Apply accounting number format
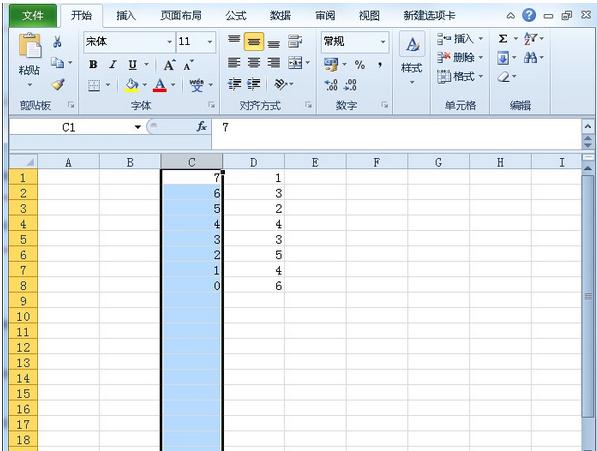This screenshot has width=597, height=451. pyautogui.click(x=331, y=65)
